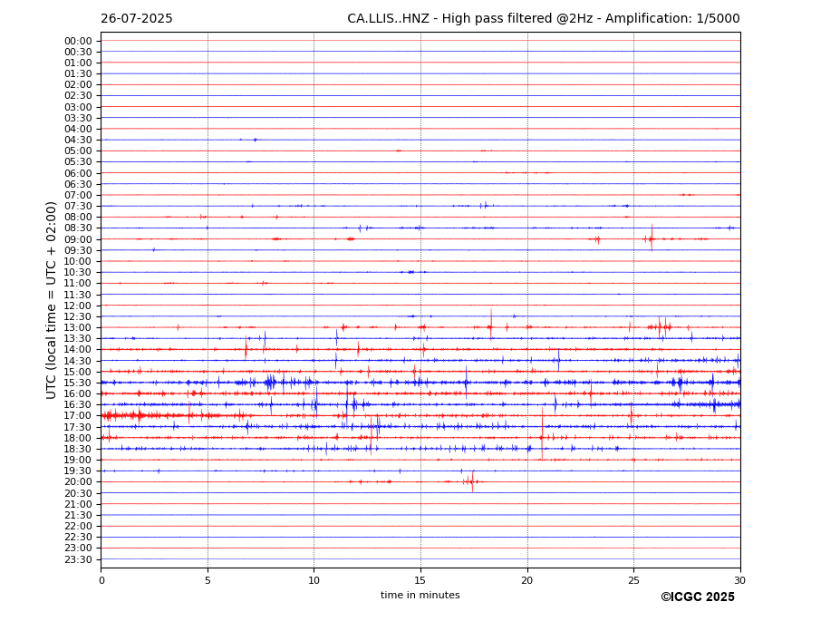Click the 11:00 row label

pos(78,284)
